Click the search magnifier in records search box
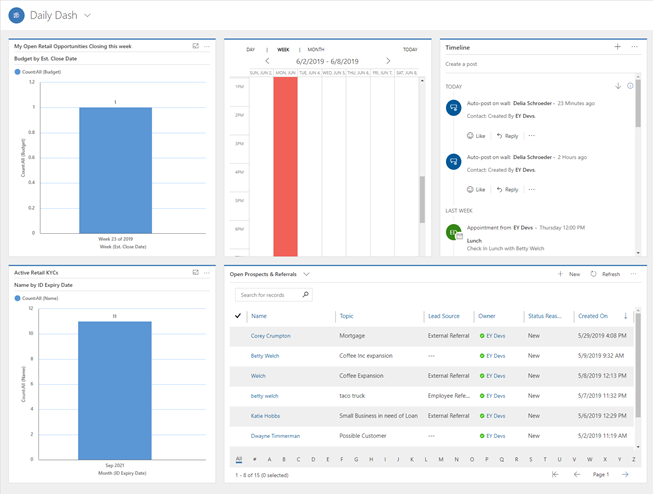 (305, 295)
